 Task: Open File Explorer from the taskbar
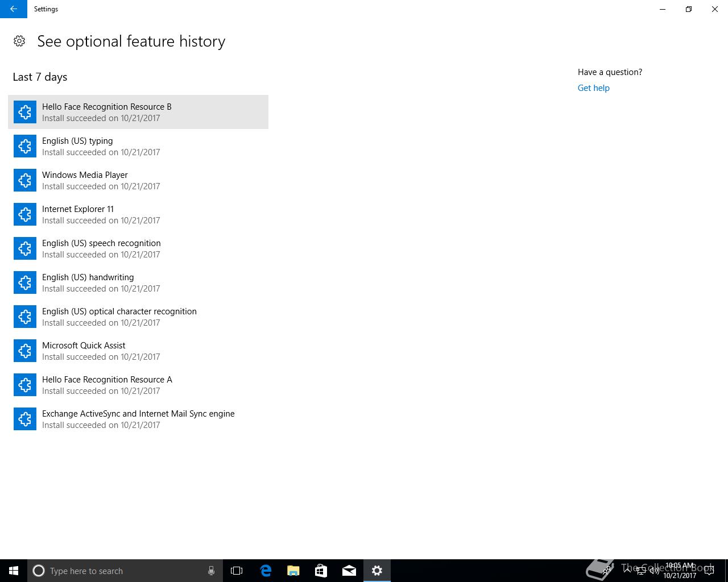[293, 571]
